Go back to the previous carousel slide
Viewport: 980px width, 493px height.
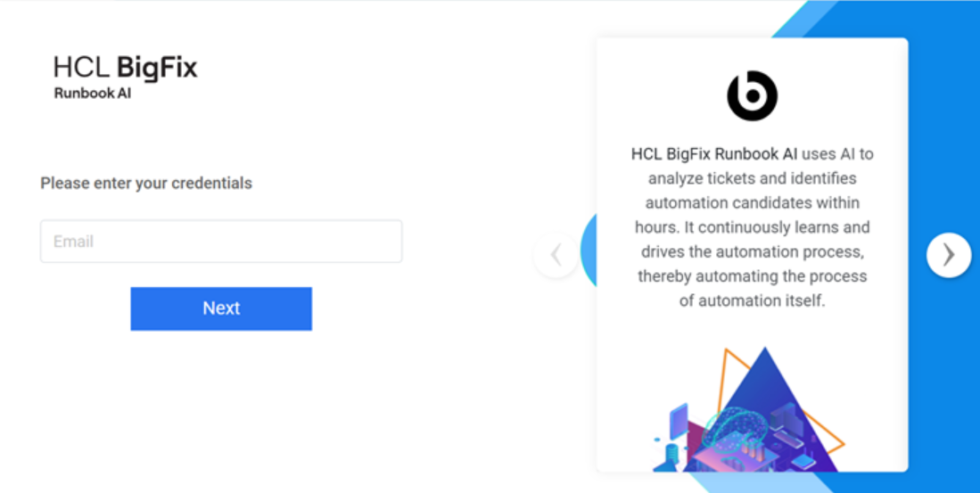556,255
